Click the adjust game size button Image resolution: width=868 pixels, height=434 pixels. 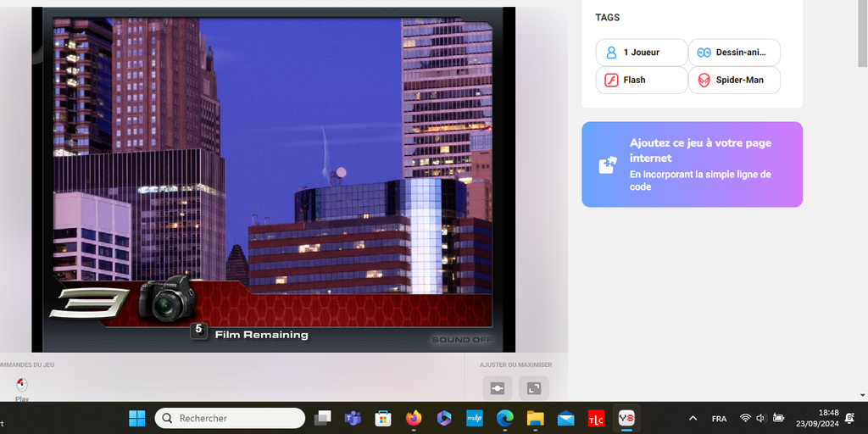tap(497, 388)
